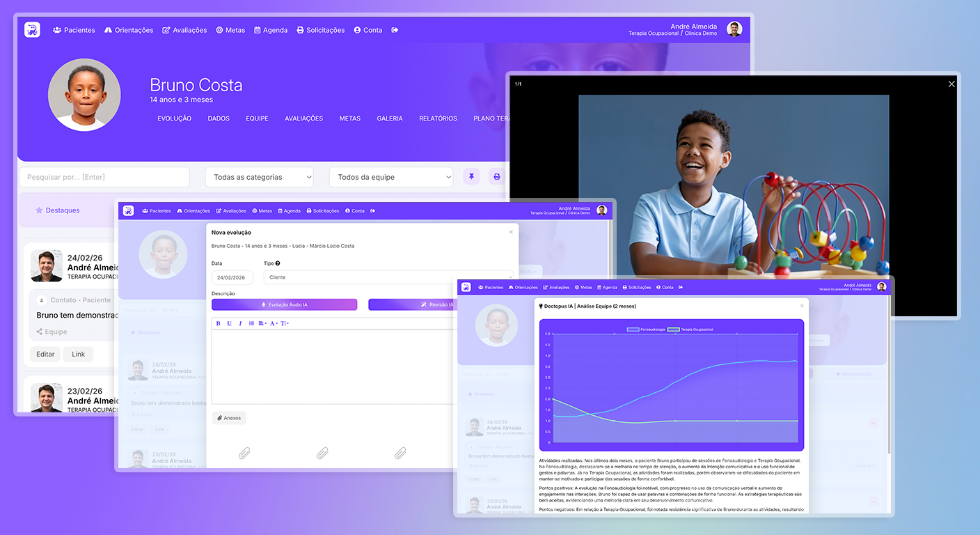Screen dimensions: 980x535
Task: Open the GALERIA tab on patient profile
Action: point(390,118)
